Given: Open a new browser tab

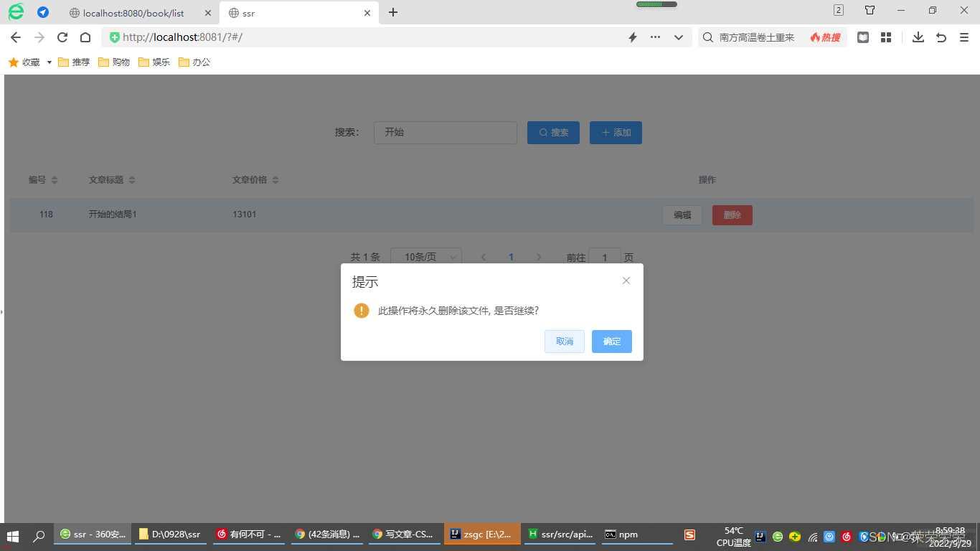Looking at the screenshot, I should [393, 12].
